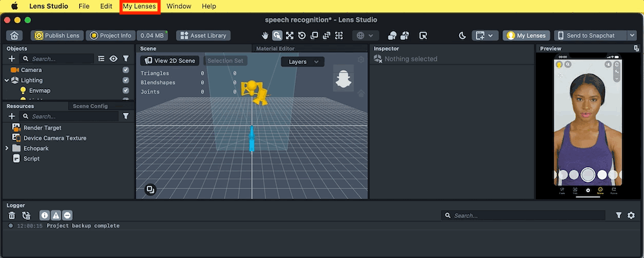Collapse the Lighting object tree
The image size is (644, 258).
coord(7,80)
